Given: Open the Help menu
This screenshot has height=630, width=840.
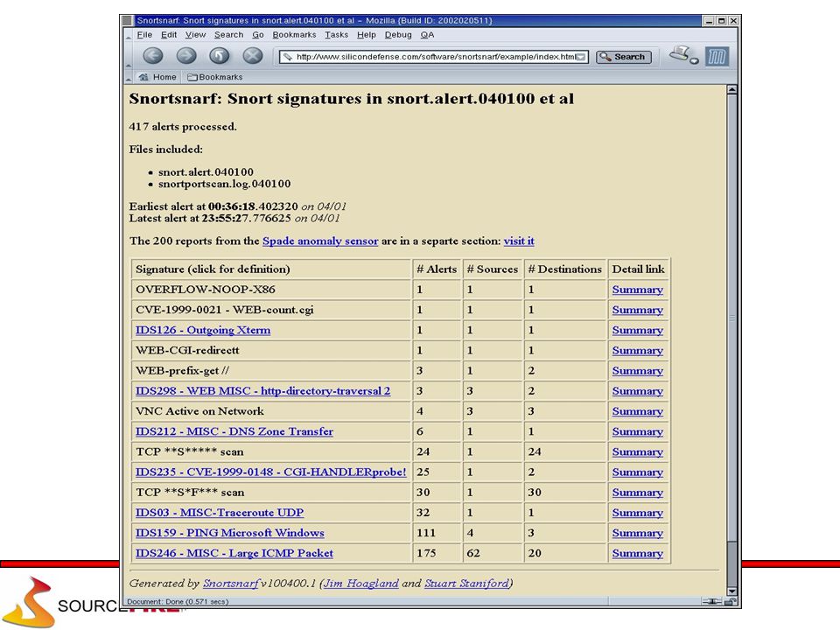Looking at the screenshot, I should click(x=367, y=35).
